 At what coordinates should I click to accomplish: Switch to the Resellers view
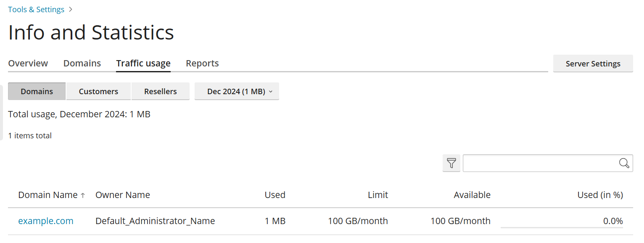tap(161, 91)
